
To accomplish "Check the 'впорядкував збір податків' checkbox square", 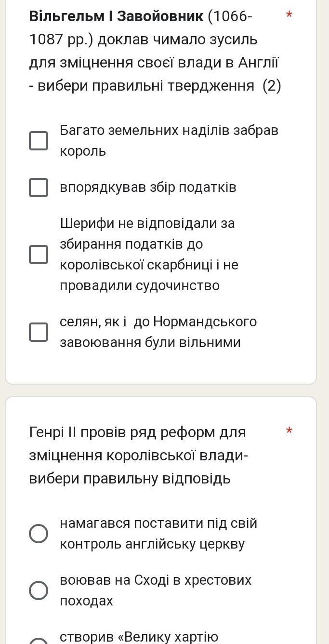I will pos(39,188).
